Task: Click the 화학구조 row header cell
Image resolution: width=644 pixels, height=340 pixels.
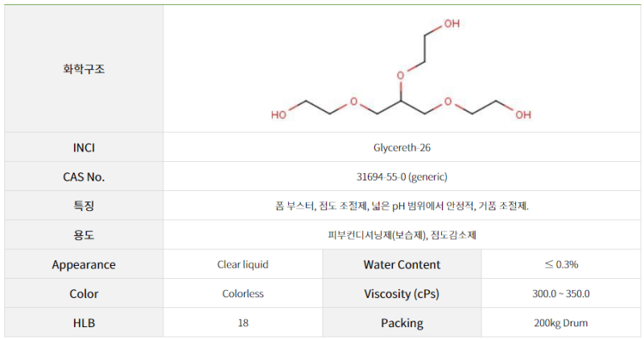Action: click(x=84, y=69)
